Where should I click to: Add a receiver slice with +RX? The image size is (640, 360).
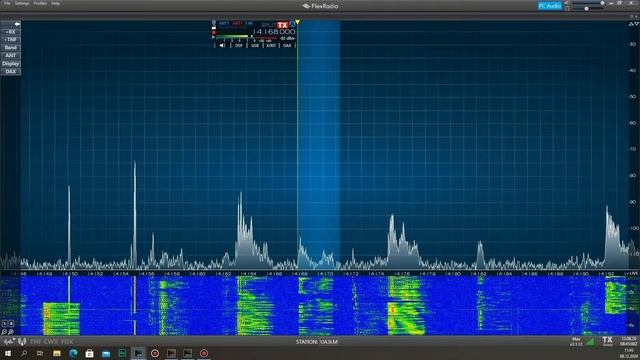[x=11, y=32]
